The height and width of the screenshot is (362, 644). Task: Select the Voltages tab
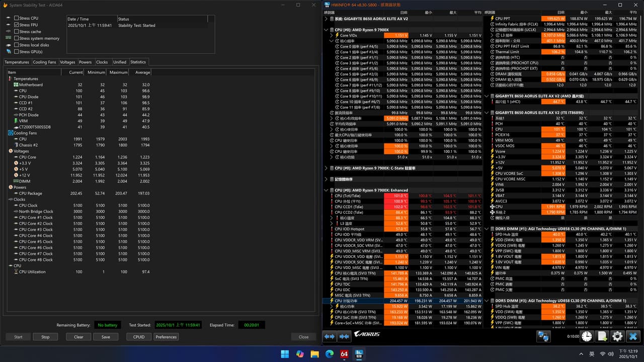67,62
